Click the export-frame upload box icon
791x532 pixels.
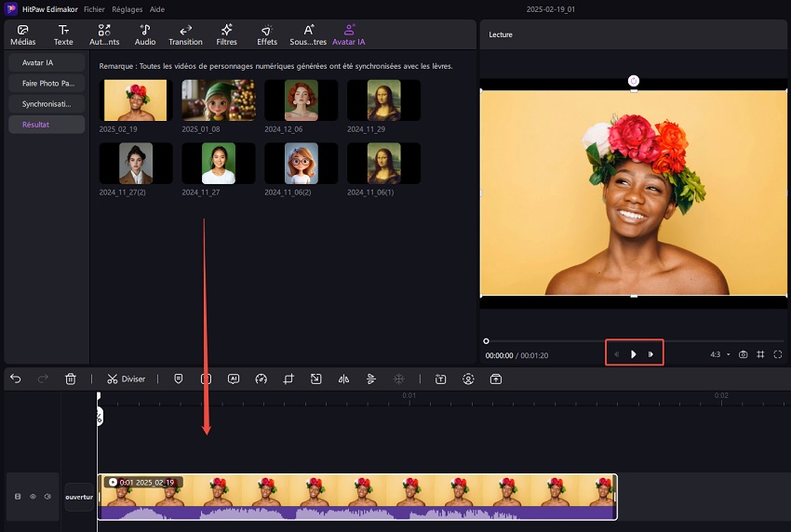[x=496, y=379]
